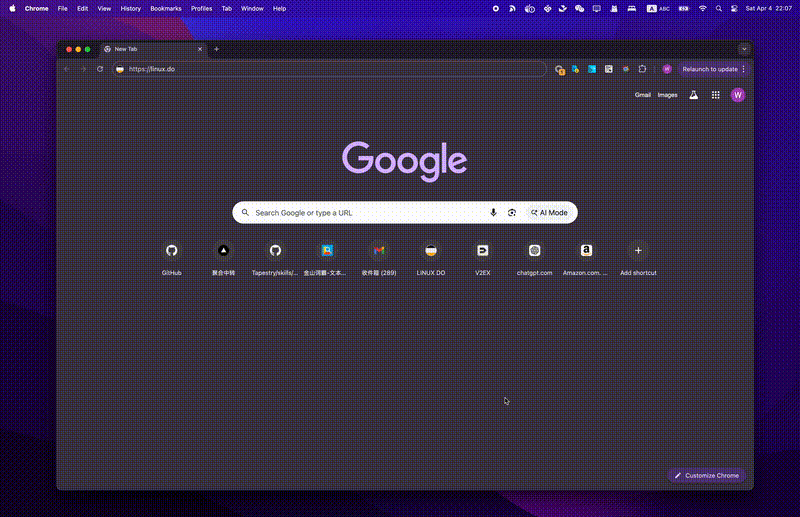The image size is (800, 517).
Task: Open the tab search dropdown chevron
Action: 744,49
